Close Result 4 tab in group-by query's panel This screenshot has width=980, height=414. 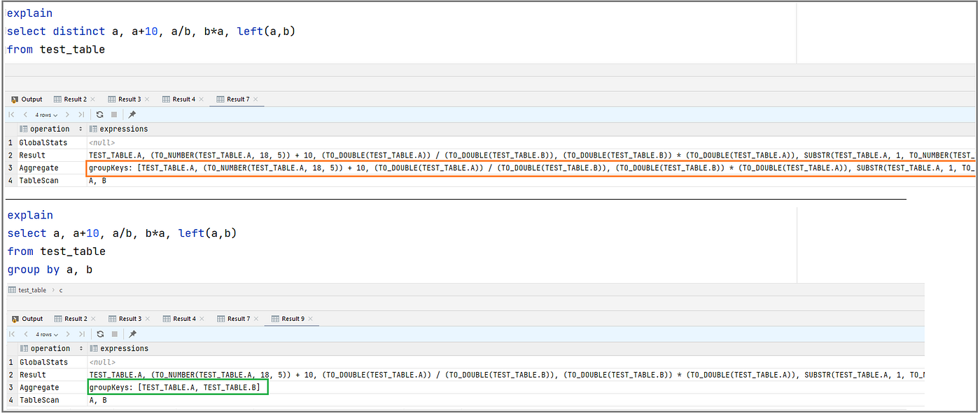[202, 319]
